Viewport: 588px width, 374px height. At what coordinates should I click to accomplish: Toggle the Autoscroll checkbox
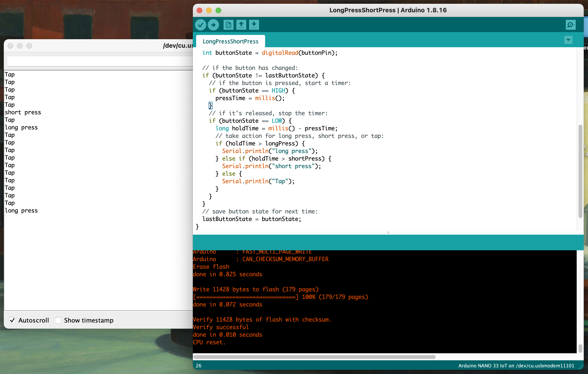12,320
